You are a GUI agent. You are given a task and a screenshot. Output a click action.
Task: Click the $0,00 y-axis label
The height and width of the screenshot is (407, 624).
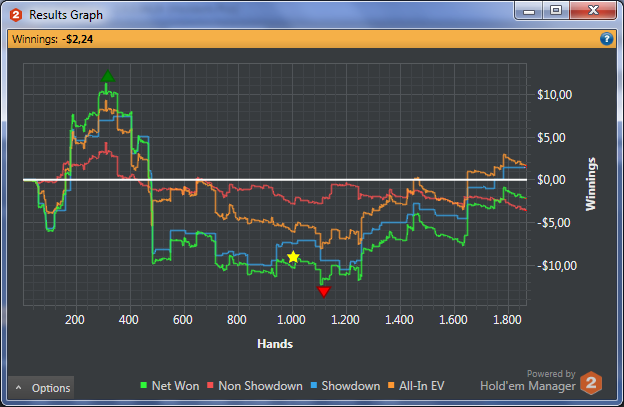pos(551,180)
